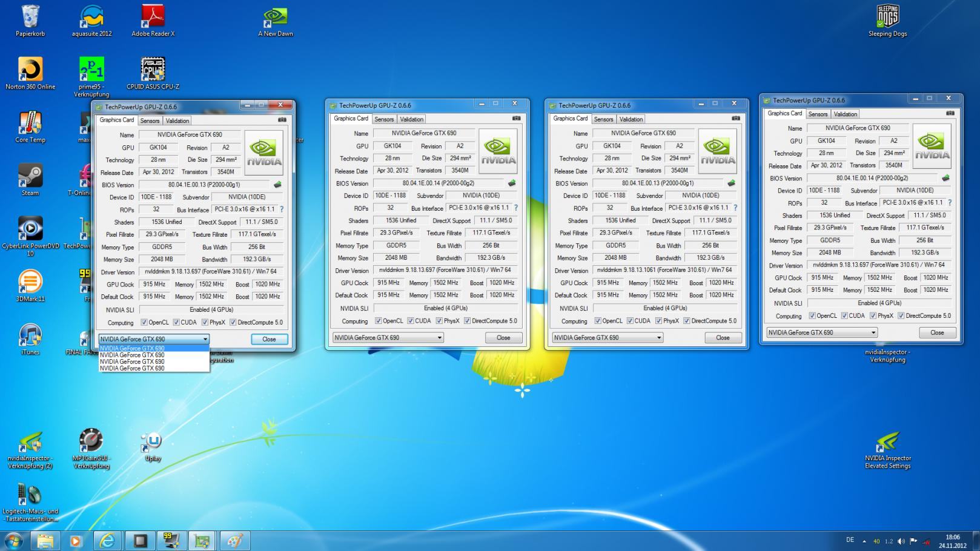Select the 3DMark 11 desktop icon
This screenshot has height=551, width=980.
coord(30,286)
